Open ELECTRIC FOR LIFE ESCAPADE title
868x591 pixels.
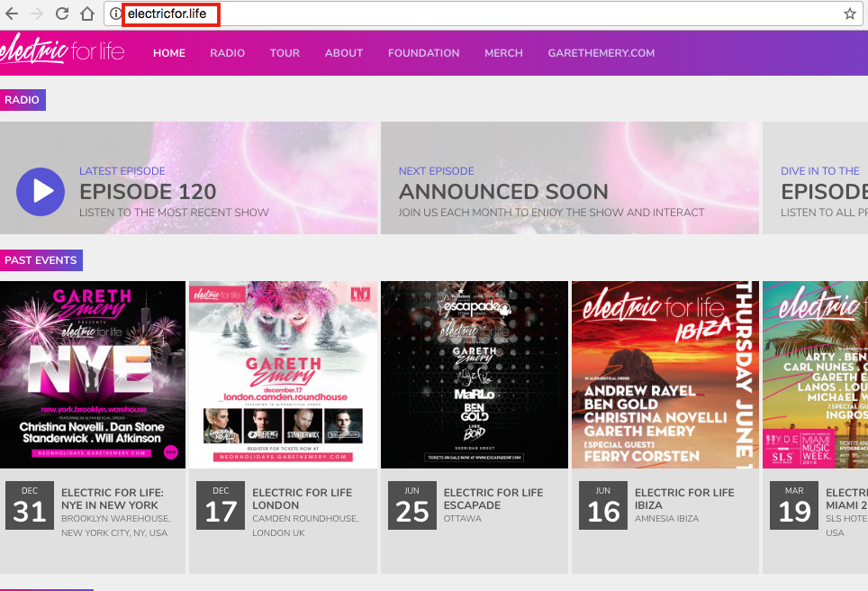tap(493, 498)
